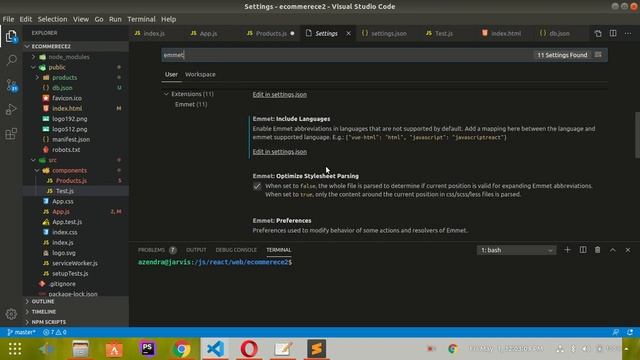
Task: Expand the TIMELINE section
Action: (x=76, y=311)
